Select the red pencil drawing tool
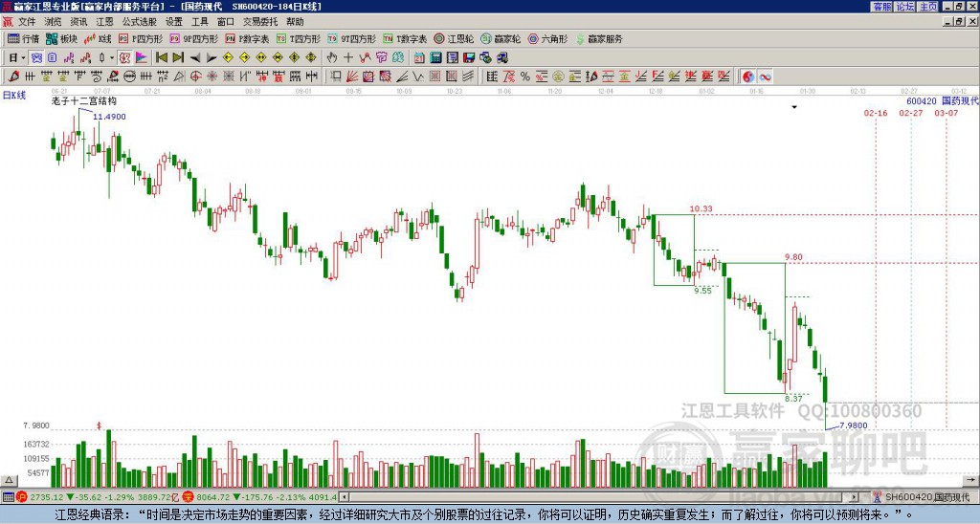The height and width of the screenshot is (524, 980). click(13, 76)
